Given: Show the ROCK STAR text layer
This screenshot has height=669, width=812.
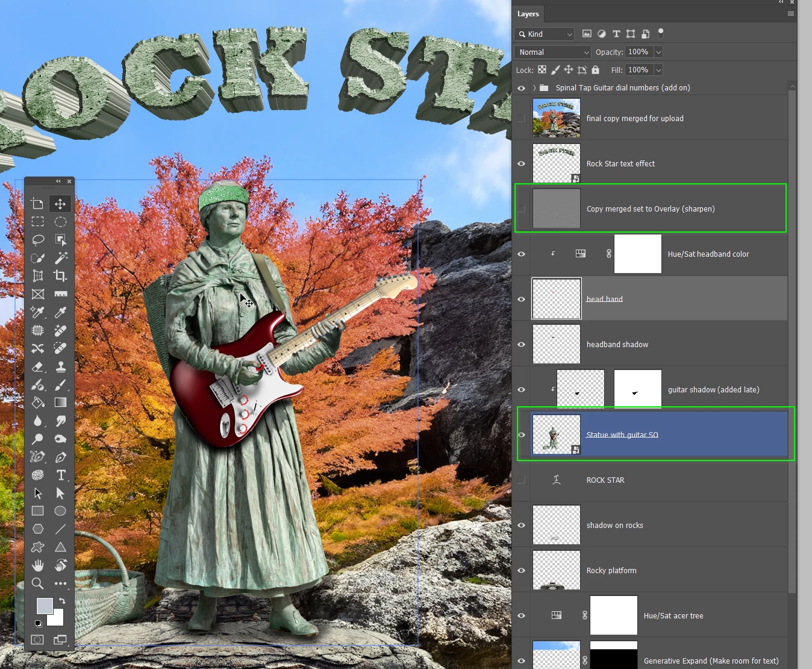Looking at the screenshot, I should click(521, 480).
